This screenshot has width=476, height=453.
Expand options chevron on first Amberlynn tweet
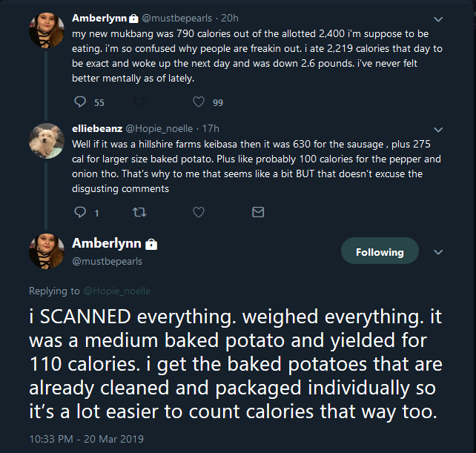(438, 19)
